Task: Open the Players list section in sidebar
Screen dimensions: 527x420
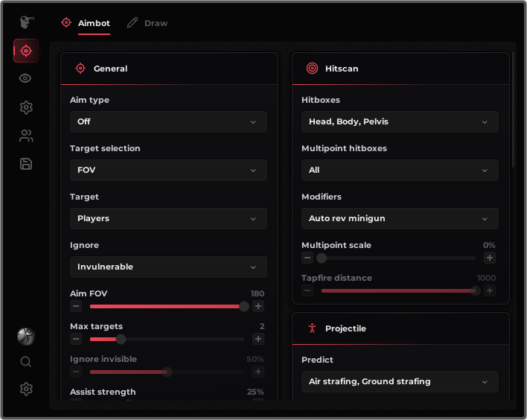Action: [x=26, y=136]
